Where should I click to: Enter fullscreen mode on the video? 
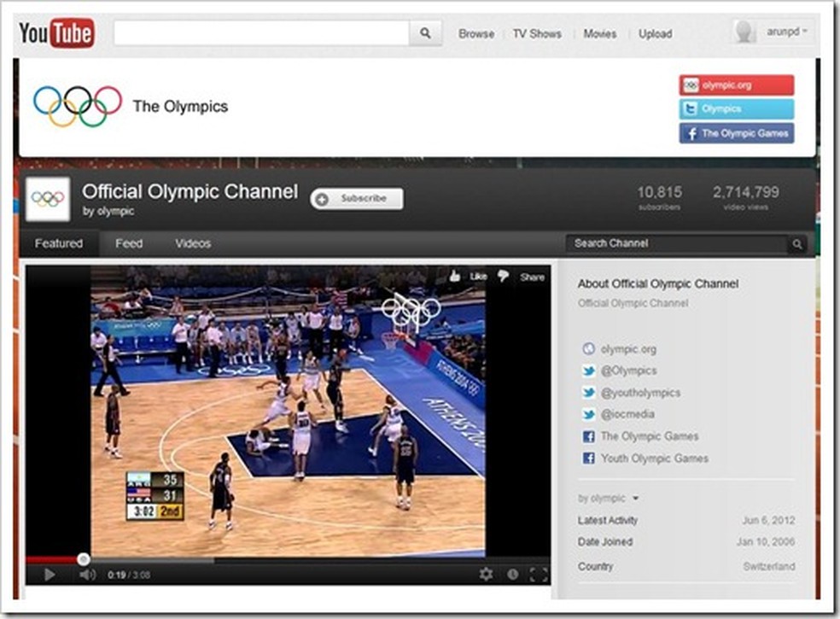coord(538,575)
